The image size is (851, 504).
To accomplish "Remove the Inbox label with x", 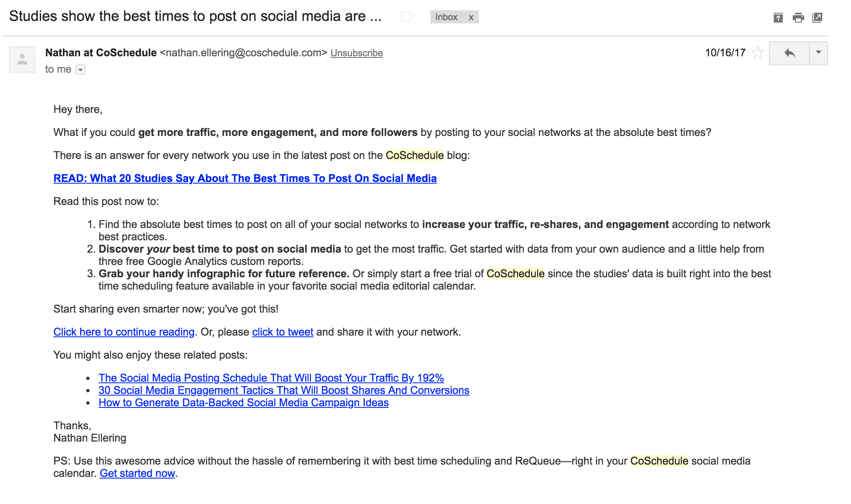I will [x=471, y=17].
